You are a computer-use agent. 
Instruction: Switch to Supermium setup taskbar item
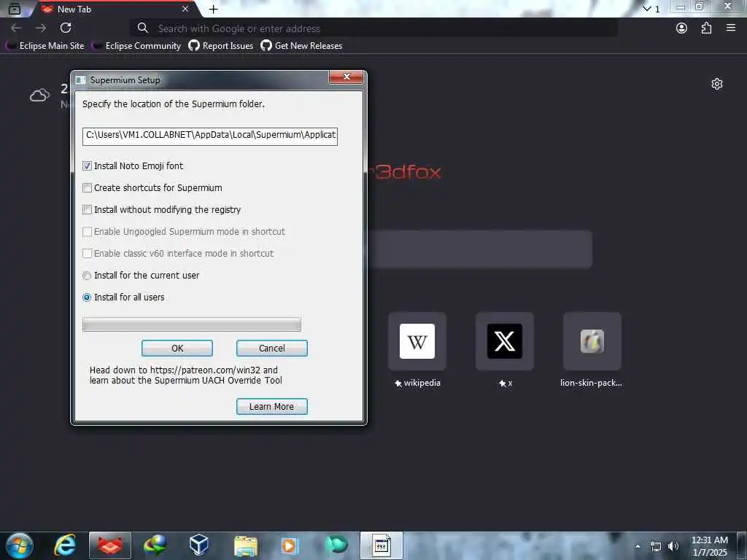click(x=381, y=545)
